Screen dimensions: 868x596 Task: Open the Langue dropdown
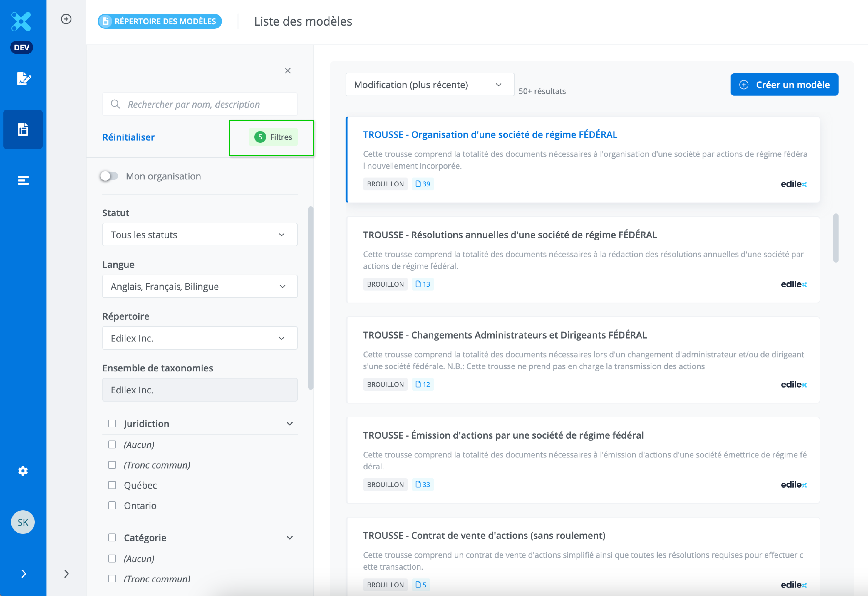[200, 287]
